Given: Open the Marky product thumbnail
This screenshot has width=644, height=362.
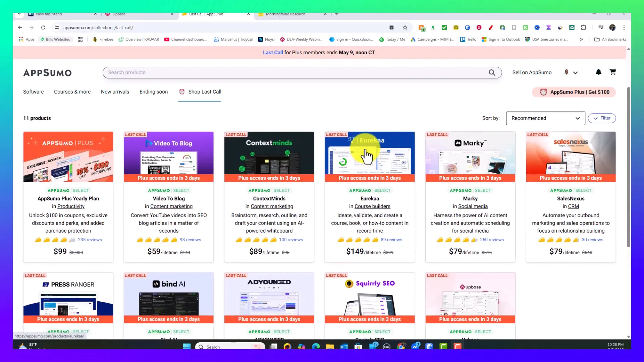Looking at the screenshot, I should 470,157.
